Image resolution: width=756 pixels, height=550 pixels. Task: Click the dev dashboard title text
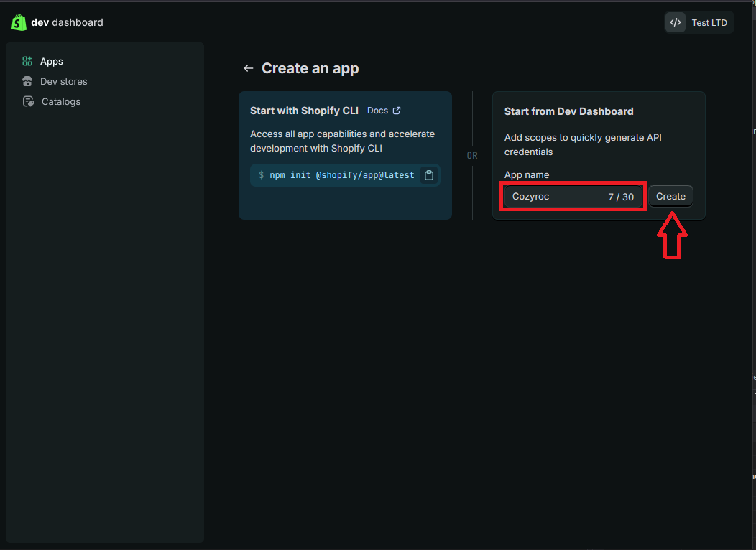(x=67, y=22)
